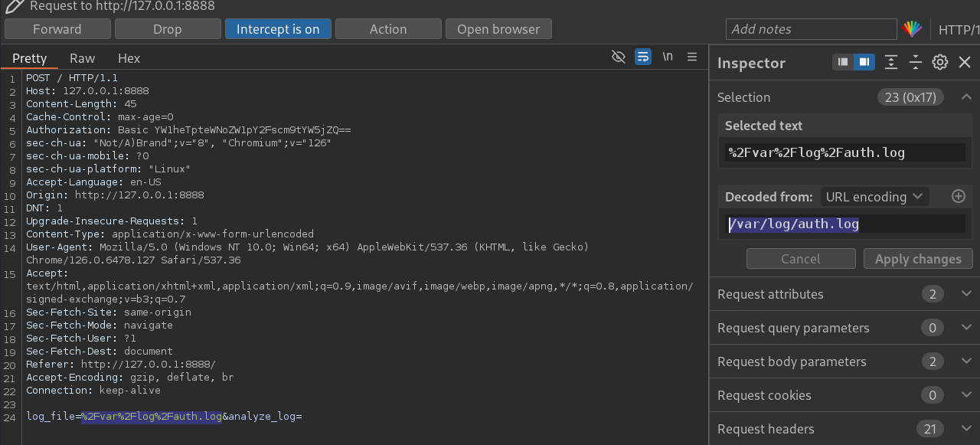Open the URL encoding dropdown

875,197
